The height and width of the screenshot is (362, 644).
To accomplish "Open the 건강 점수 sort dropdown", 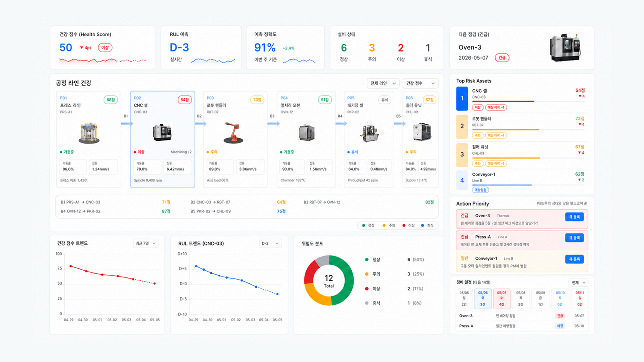I will point(420,83).
